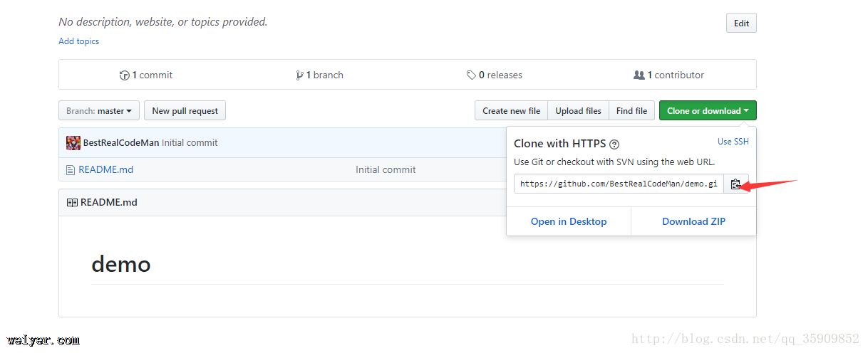View the 1 contributor page
The height and width of the screenshot is (353, 868).
(668, 75)
